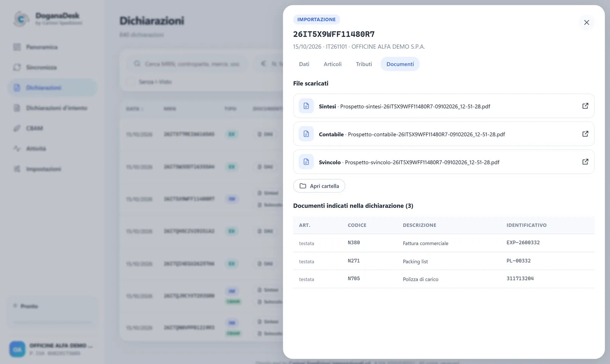Click the CODICE column header
This screenshot has height=364, width=610.
[x=357, y=225]
